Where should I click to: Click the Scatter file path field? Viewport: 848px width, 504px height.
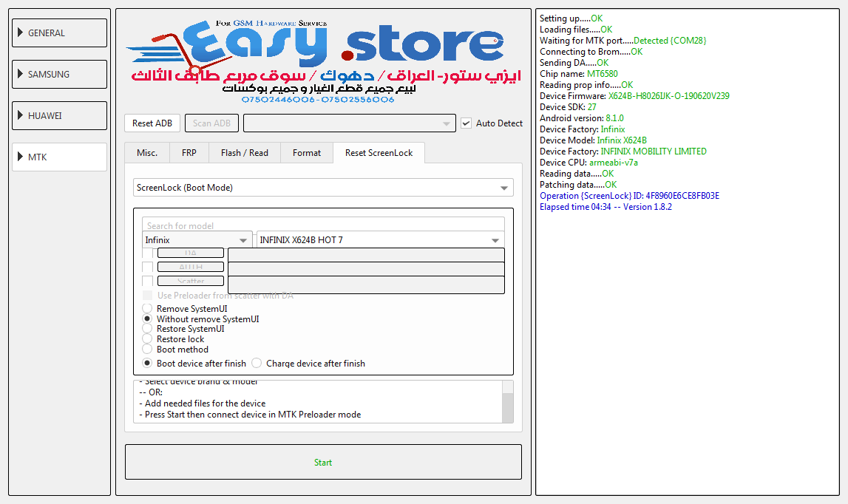point(366,285)
